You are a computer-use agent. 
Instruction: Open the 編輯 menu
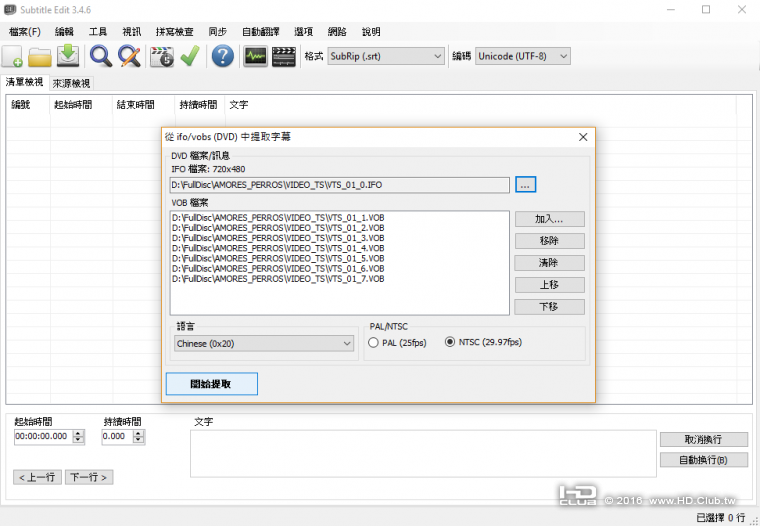tap(64, 32)
